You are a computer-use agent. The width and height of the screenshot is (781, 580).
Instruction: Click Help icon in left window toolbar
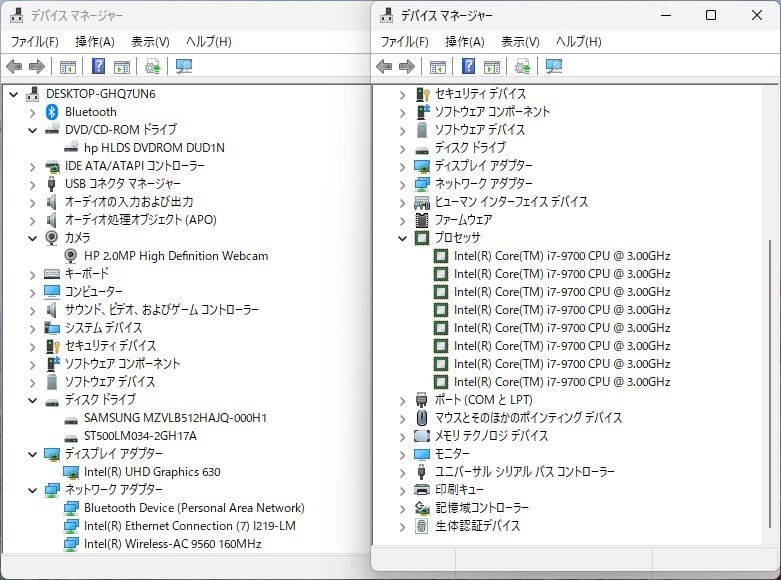[x=99, y=66]
